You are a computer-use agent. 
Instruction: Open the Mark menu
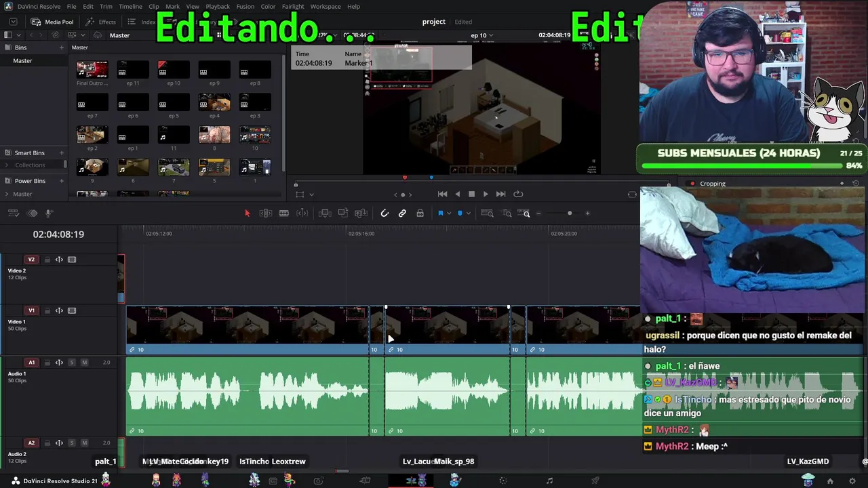tap(173, 7)
